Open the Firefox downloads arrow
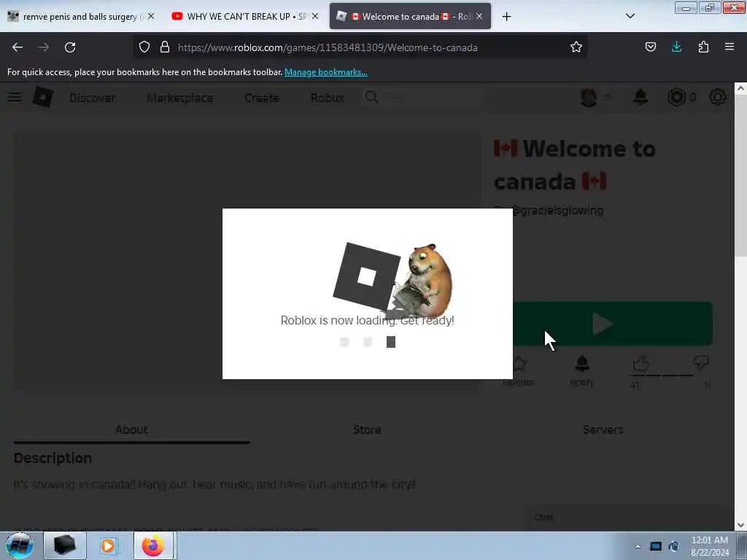The width and height of the screenshot is (747, 560). tap(676, 47)
